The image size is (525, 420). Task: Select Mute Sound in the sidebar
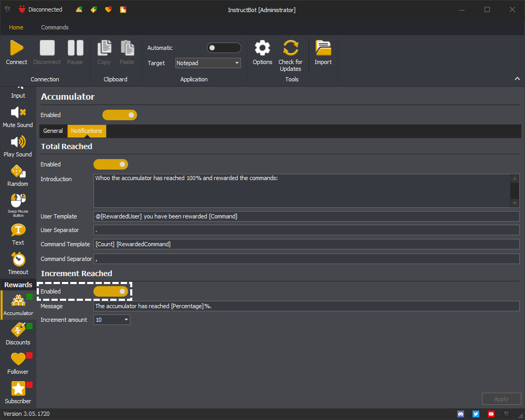click(x=18, y=117)
